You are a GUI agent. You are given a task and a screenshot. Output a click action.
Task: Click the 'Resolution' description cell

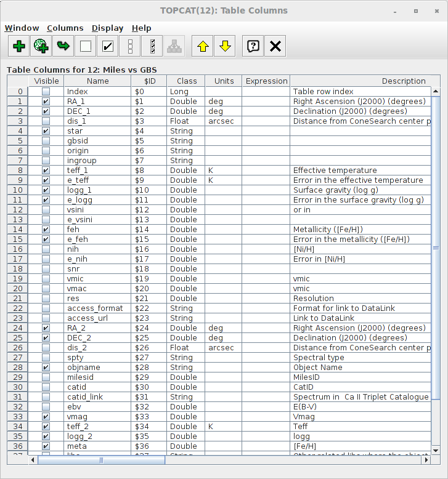click(360, 298)
